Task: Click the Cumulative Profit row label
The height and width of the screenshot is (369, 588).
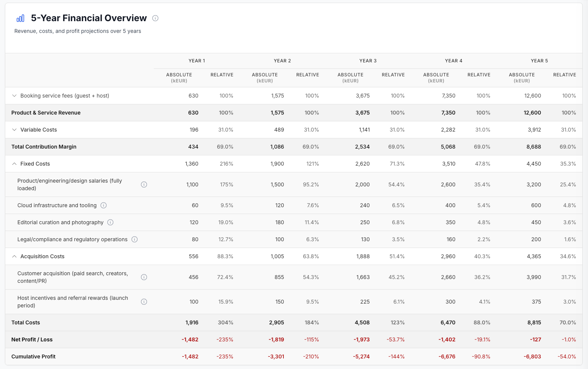Action: point(33,357)
